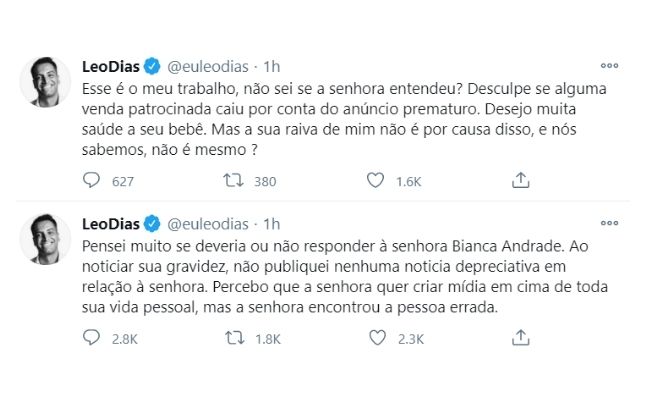Open LeoDias name link on second tweet
662x420 pixels.
109,221
